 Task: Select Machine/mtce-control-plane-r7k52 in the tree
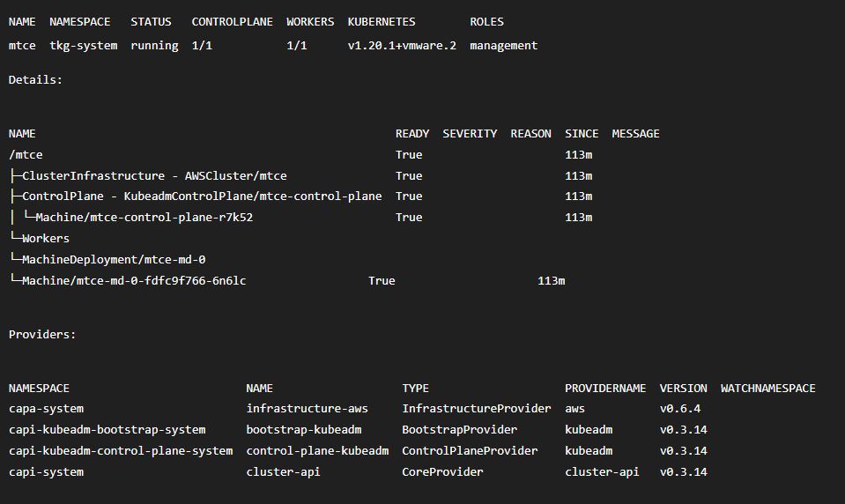145,218
